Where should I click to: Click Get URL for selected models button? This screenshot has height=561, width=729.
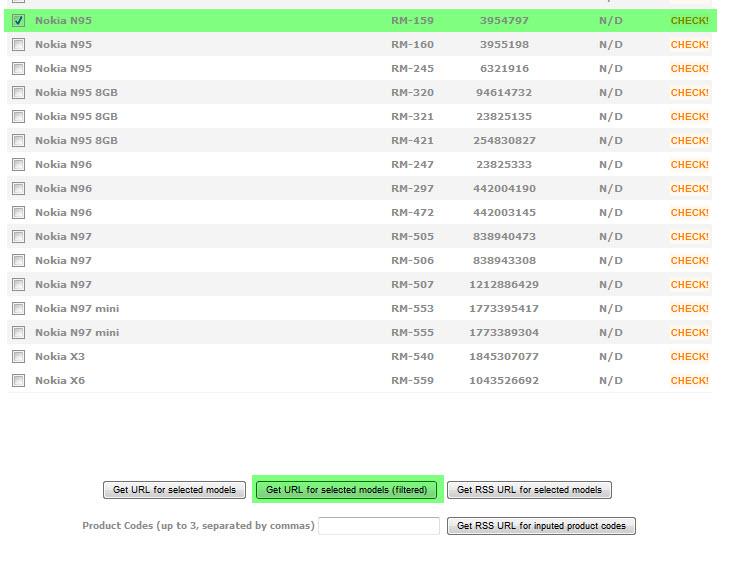174,490
